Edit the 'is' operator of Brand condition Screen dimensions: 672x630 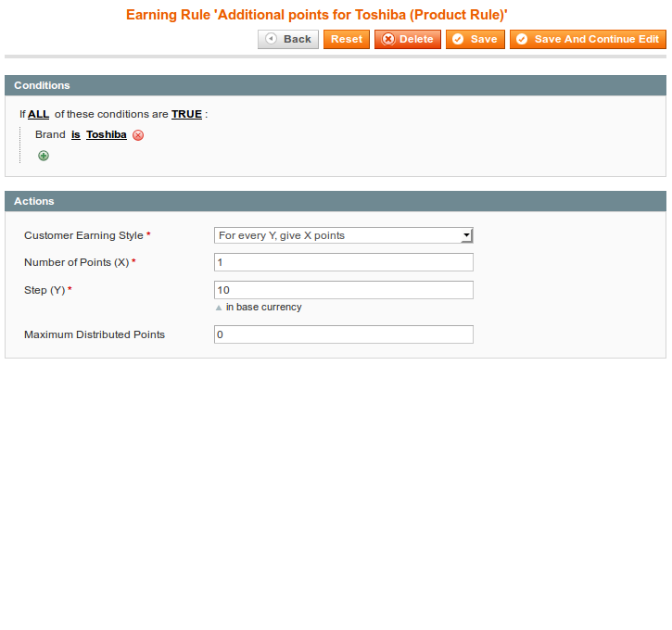[x=76, y=134]
